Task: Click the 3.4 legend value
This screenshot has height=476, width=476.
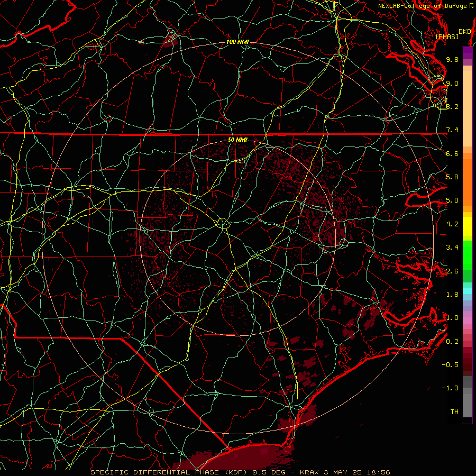Action: coord(452,248)
